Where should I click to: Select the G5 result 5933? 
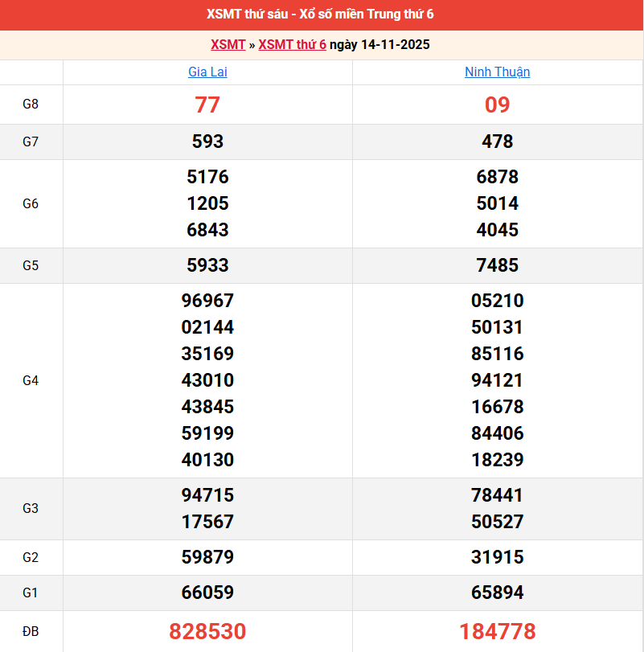207,265
